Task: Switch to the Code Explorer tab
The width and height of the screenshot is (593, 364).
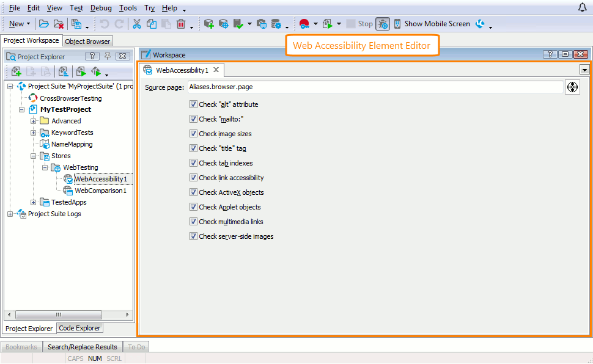Action: coord(79,328)
